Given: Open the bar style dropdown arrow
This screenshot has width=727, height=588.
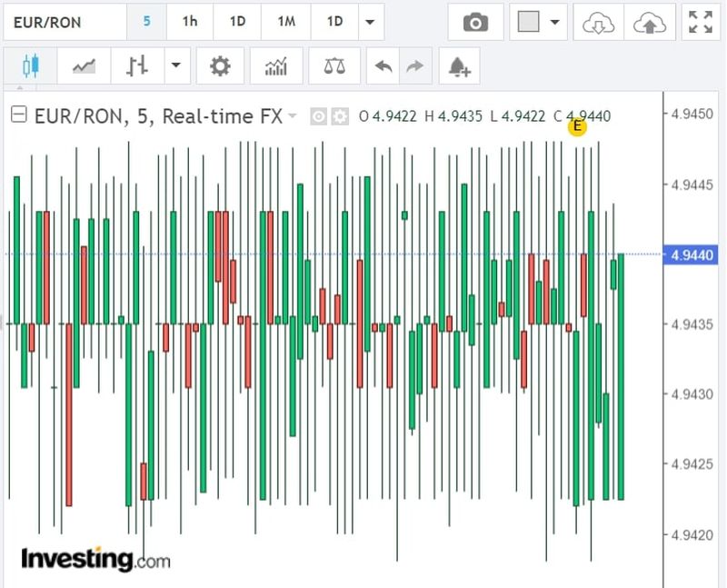Looking at the screenshot, I should coord(174,66).
